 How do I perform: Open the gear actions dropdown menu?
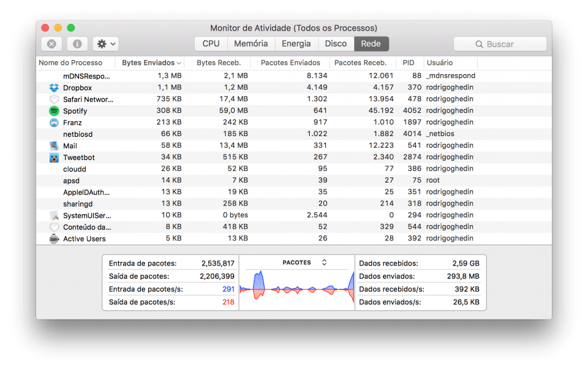106,44
